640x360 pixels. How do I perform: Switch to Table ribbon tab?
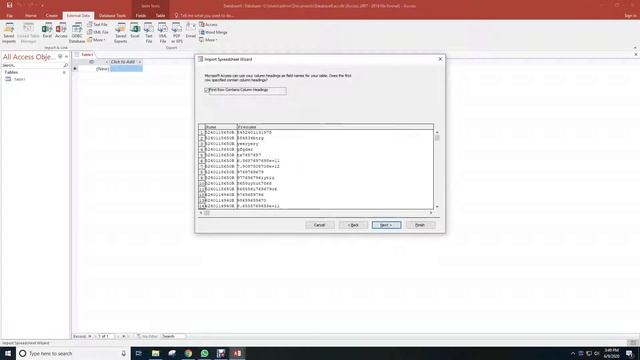tap(160, 16)
